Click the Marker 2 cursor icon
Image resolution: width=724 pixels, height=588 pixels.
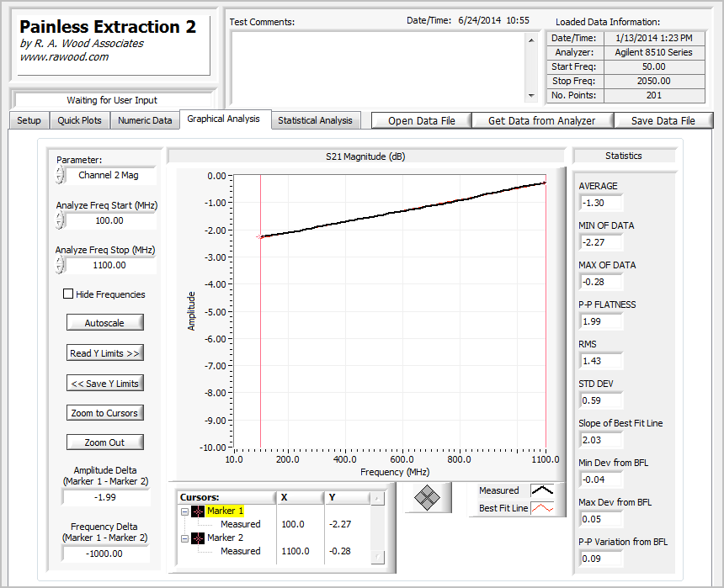click(x=198, y=538)
